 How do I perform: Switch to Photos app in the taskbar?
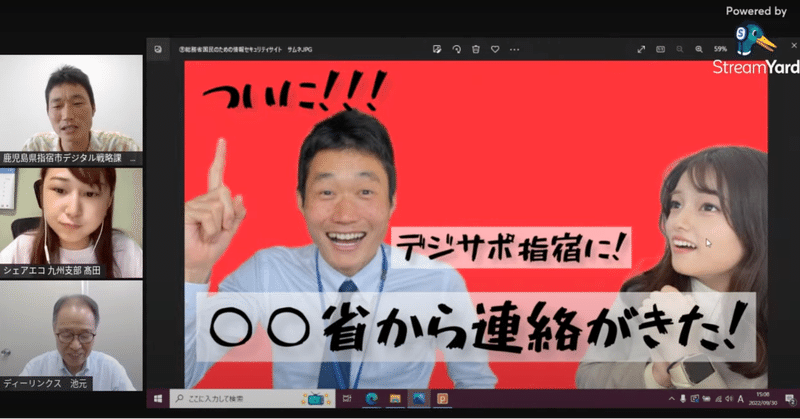click(419, 399)
